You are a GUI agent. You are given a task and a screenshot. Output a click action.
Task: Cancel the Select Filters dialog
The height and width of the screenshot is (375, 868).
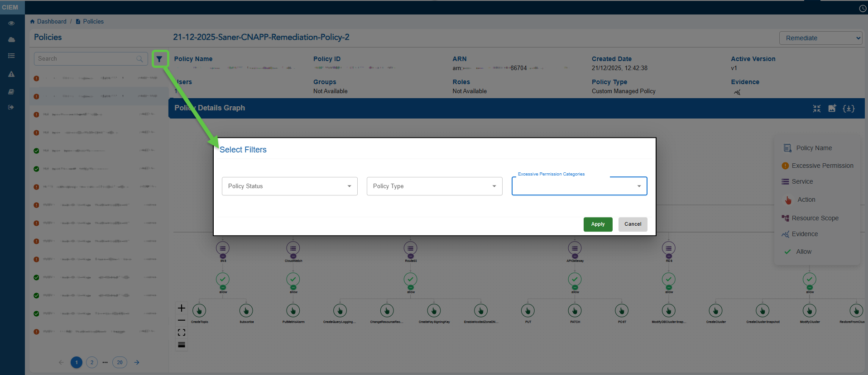click(633, 224)
